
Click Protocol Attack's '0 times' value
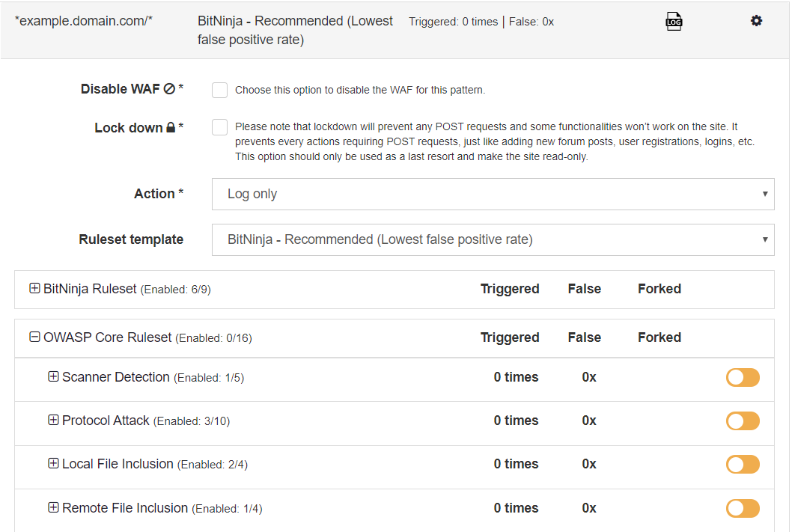(517, 421)
